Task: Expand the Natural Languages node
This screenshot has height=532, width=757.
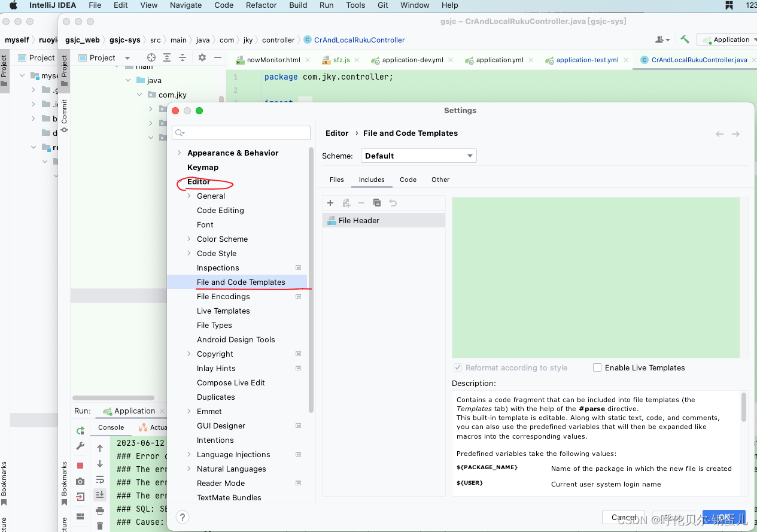Action: tap(189, 469)
